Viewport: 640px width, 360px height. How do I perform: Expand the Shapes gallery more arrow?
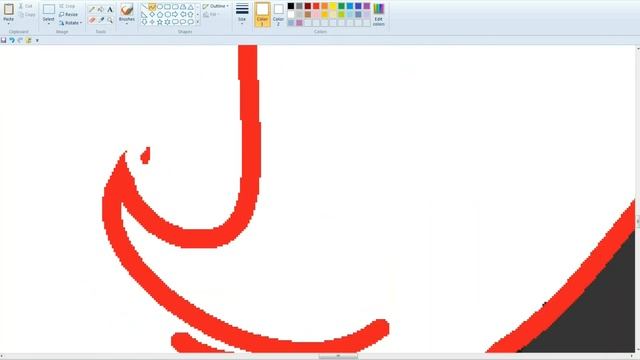coord(198,22)
